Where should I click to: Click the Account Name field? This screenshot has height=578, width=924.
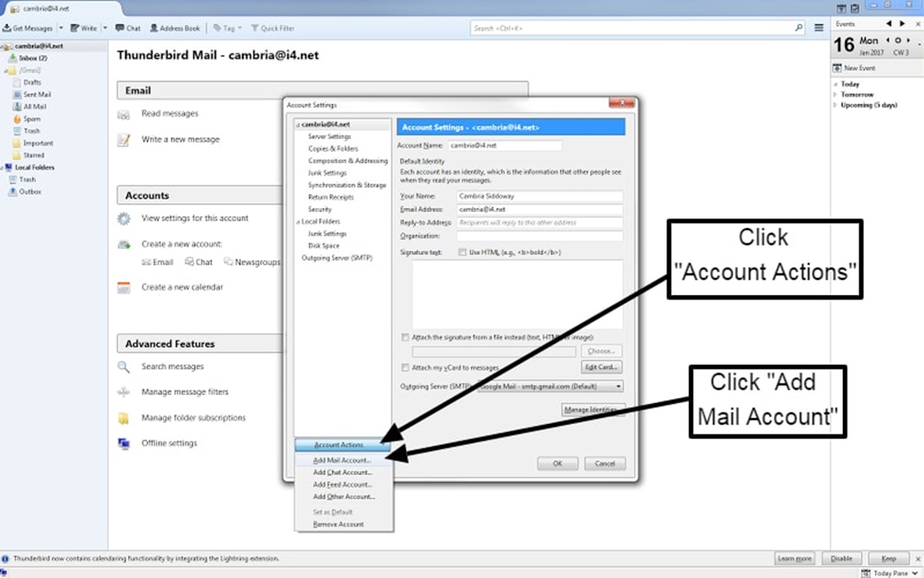[504, 145]
